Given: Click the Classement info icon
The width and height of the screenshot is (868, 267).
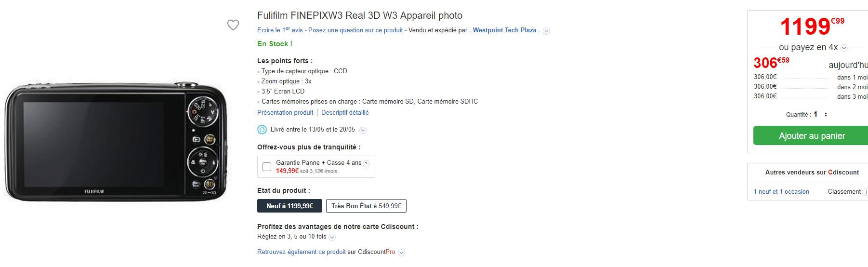Looking at the screenshot, I should pyautogui.click(x=866, y=192).
